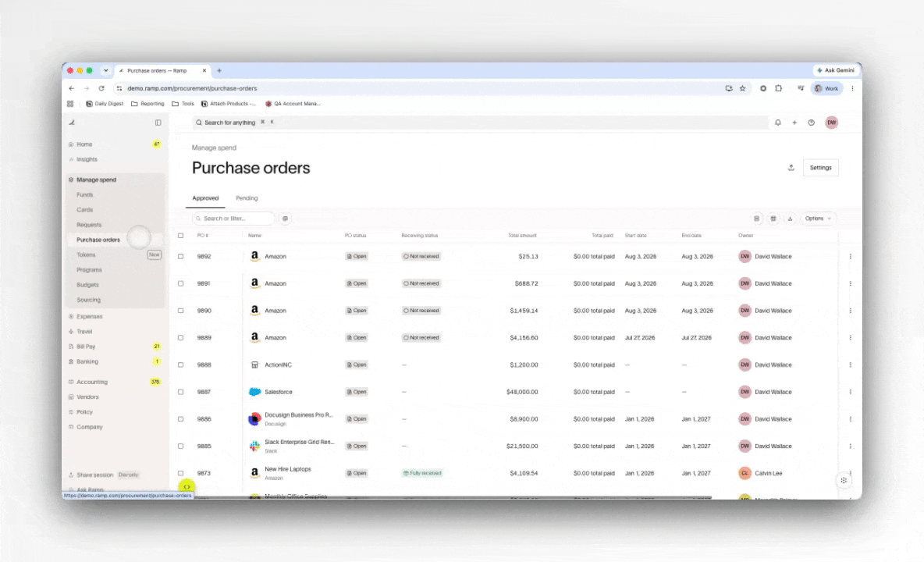Click the $48,000.00 Salesforce amount

coord(522,392)
